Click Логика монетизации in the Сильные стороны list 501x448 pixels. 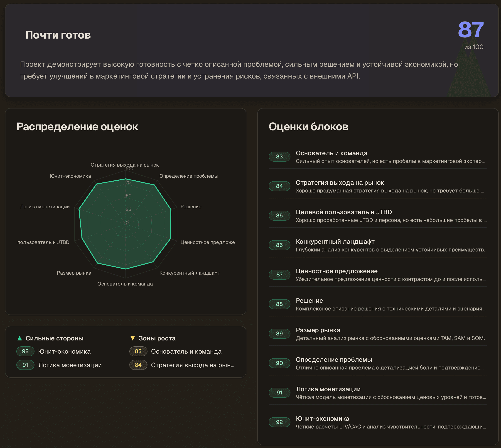(70, 365)
